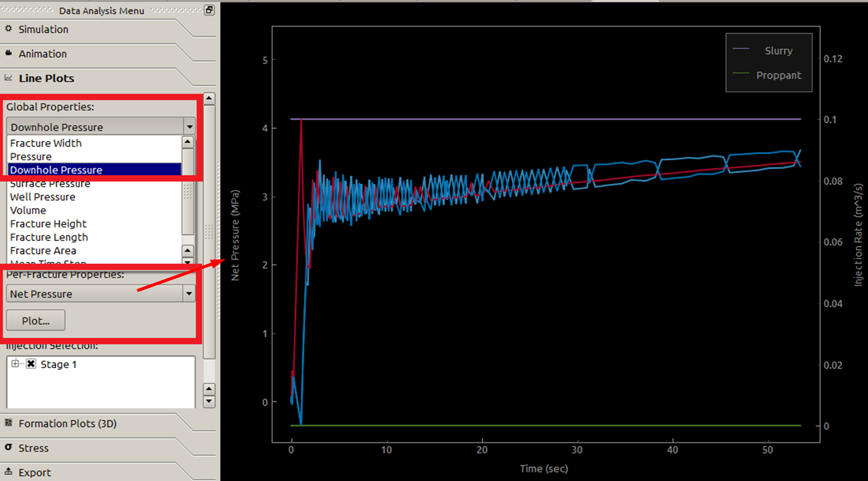This screenshot has width=868, height=481.
Task: Expand the Stage 1 tree node
Action: point(15,364)
